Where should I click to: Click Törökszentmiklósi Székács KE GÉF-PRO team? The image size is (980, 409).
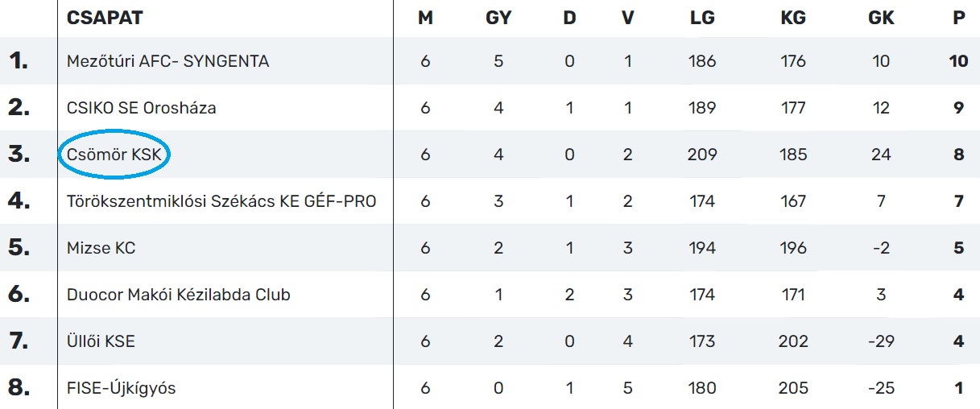point(221,201)
